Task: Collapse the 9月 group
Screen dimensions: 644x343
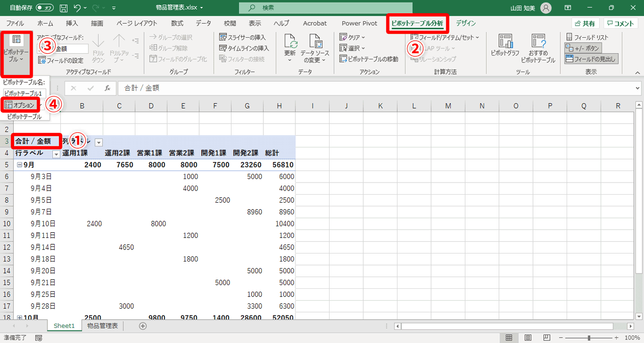Action: [x=20, y=165]
